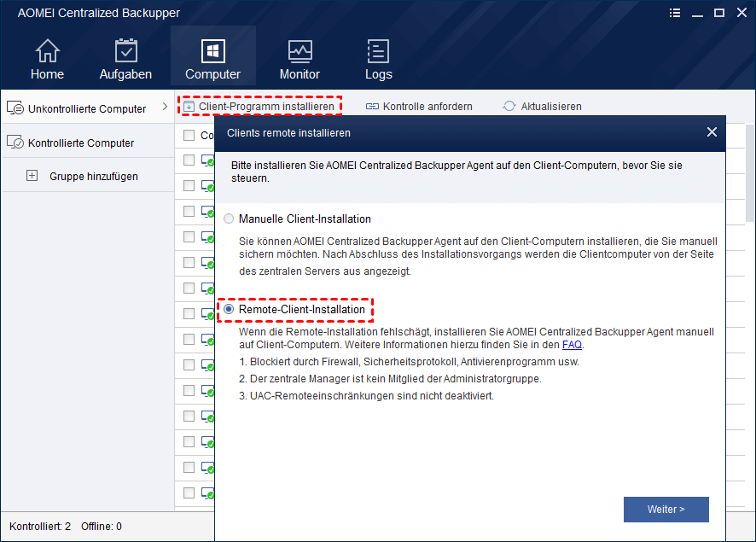Screen dimensions: 756x542
Task: Maximize the AOMEI Centralized Backupper window
Action: coord(718,13)
